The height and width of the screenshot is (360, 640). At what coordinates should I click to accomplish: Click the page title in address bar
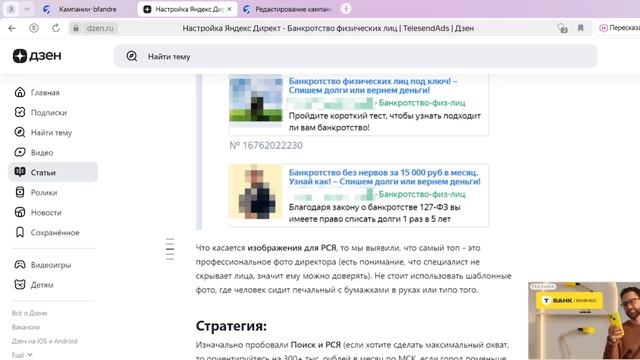coord(328,28)
